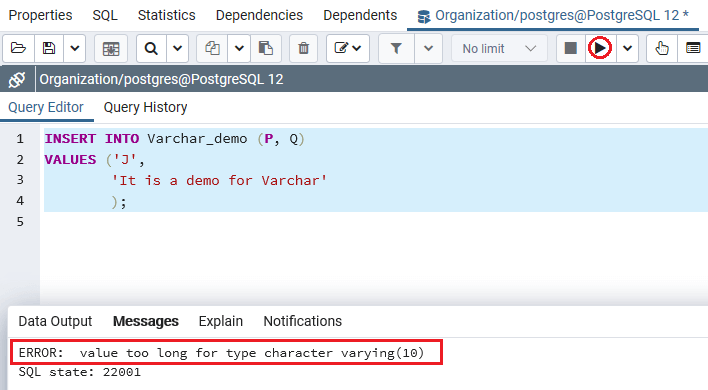
Task: Open the edit pencil dropdown
Action: (x=348, y=48)
